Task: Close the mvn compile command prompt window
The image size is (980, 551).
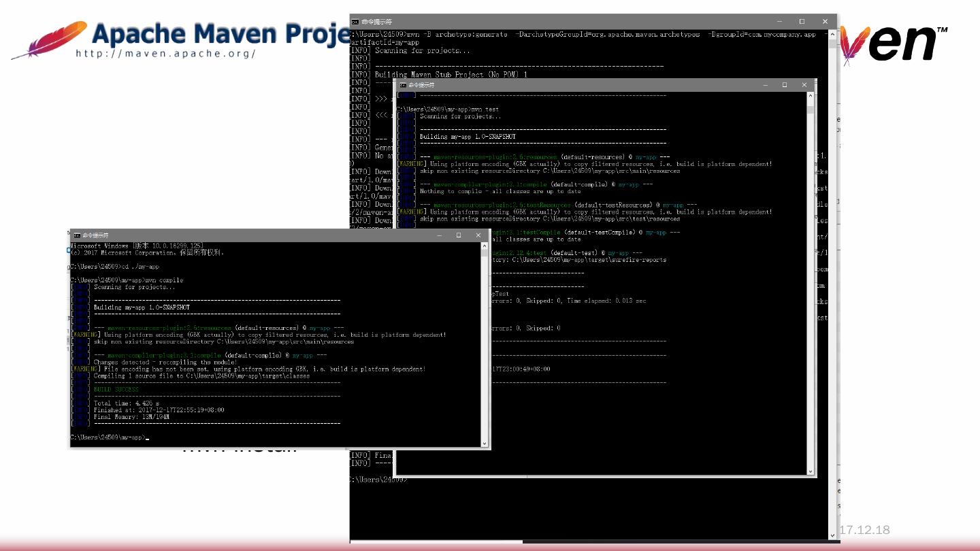Action: pos(478,235)
